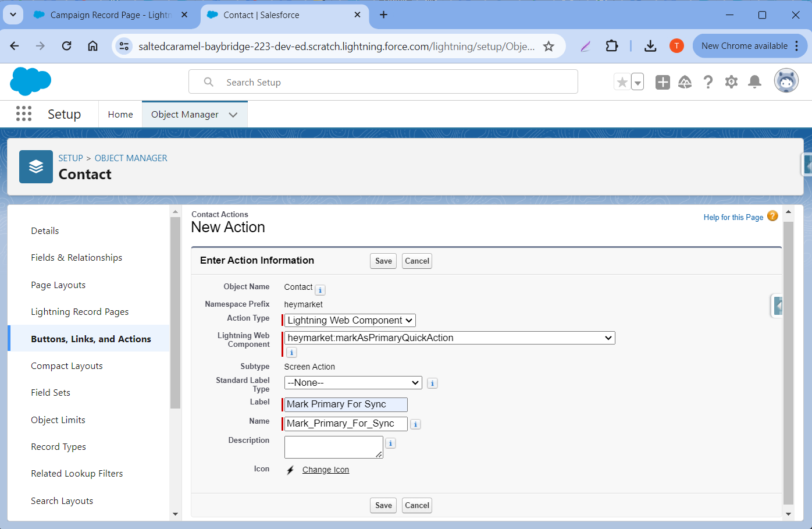Open Search Layouts in the sidebar
812x529 pixels.
point(62,501)
